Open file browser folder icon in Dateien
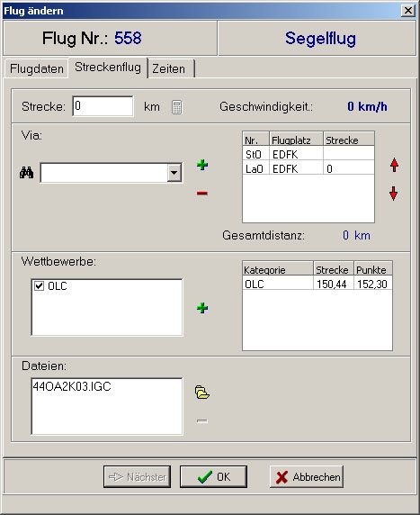Screen dimensions: 420x515 (202, 393)
